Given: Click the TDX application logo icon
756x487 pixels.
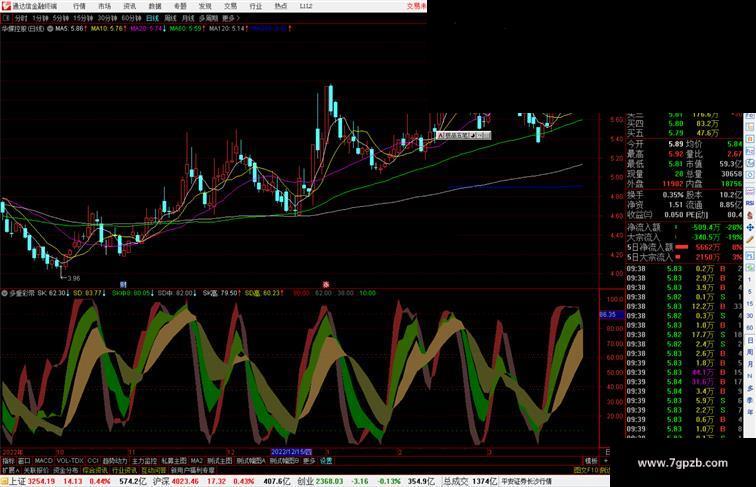Looking at the screenshot, I should (6, 6).
